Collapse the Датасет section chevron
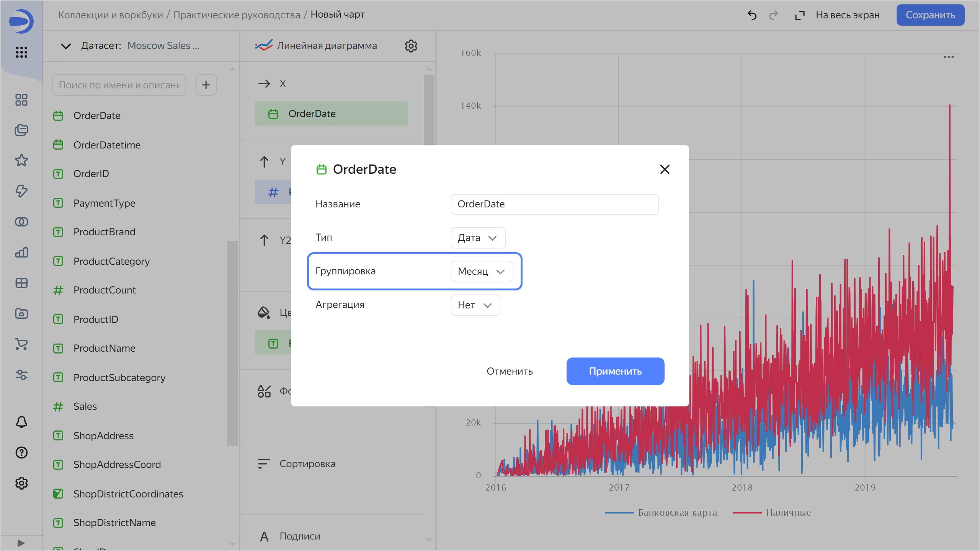Screen dimensions: 980x551 click(x=66, y=46)
